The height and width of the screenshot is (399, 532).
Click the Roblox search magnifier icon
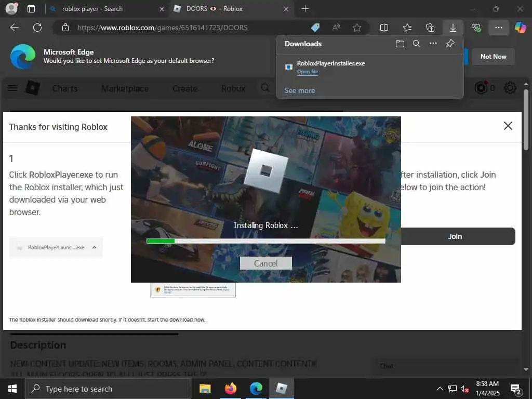265,88
